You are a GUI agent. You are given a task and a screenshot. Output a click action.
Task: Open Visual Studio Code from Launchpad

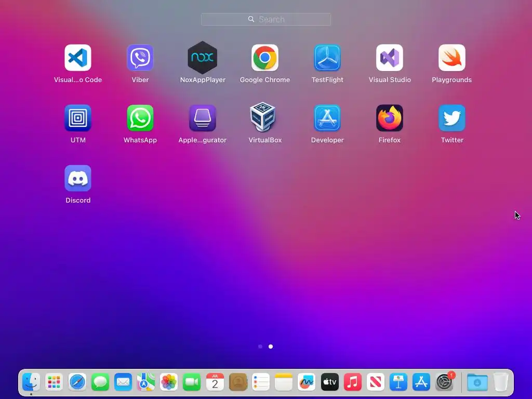point(78,58)
